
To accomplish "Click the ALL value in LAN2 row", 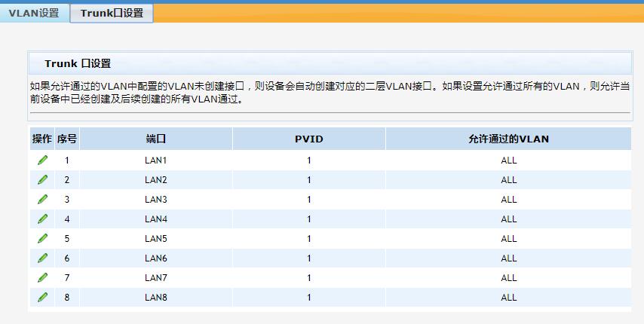I will coord(508,180).
